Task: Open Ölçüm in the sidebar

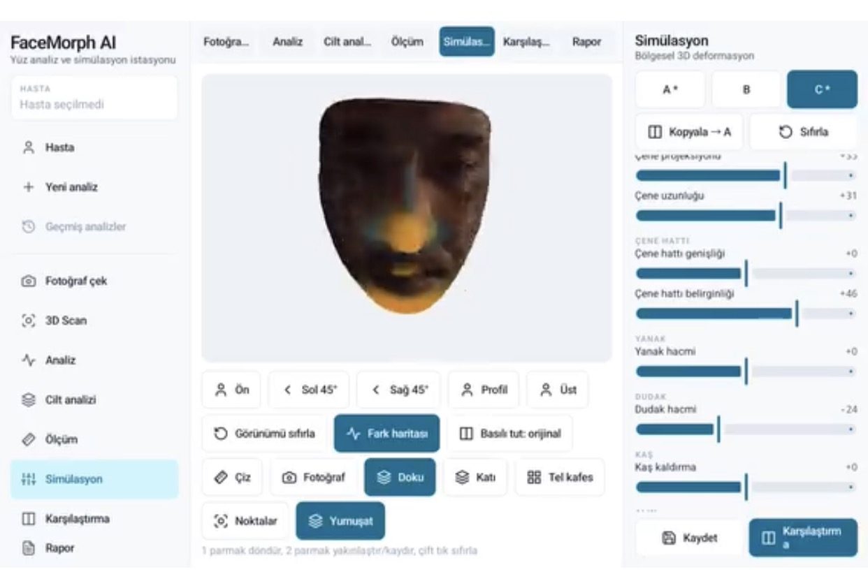Action: (94, 440)
